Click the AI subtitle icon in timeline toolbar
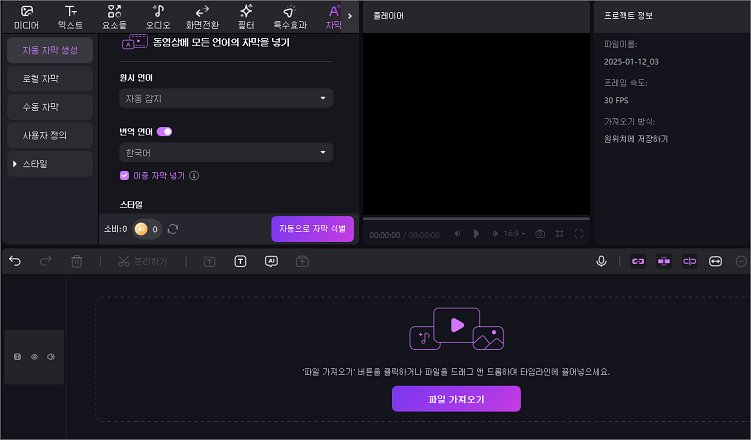Image resolution: width=751 pixels, height=440 pixels. pyautogui.click(x=271, y=261)
